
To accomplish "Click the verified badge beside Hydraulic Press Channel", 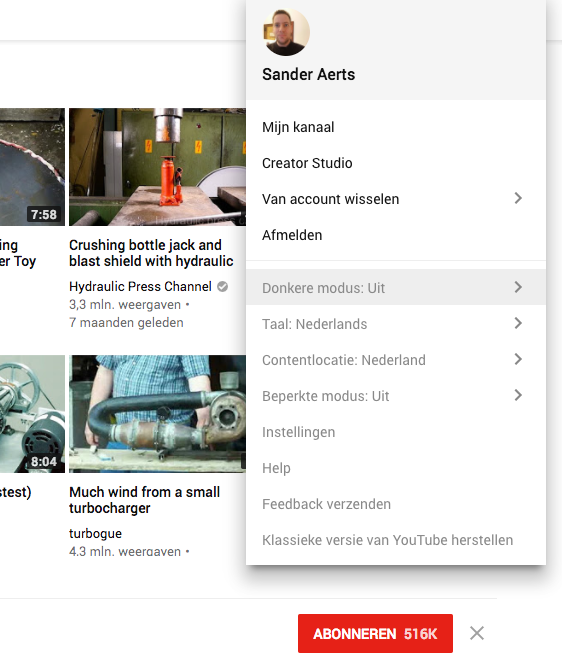I will [x=223, y=287].
